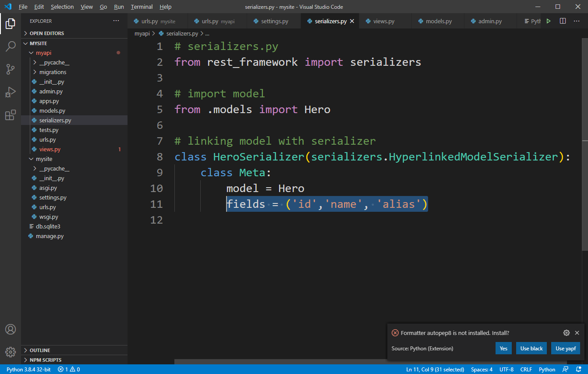Switch to the settings.py tab
The width and height of the screenshot is (588, 374).
click(274, 21)
